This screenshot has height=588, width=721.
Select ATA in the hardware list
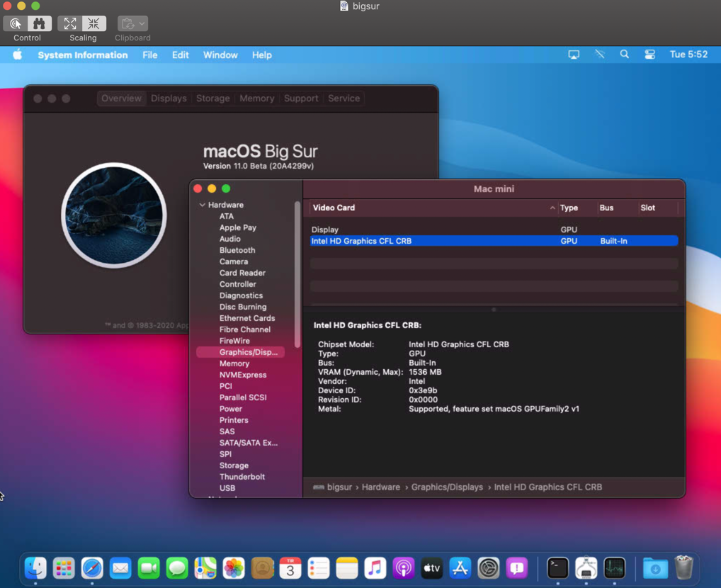226,216
